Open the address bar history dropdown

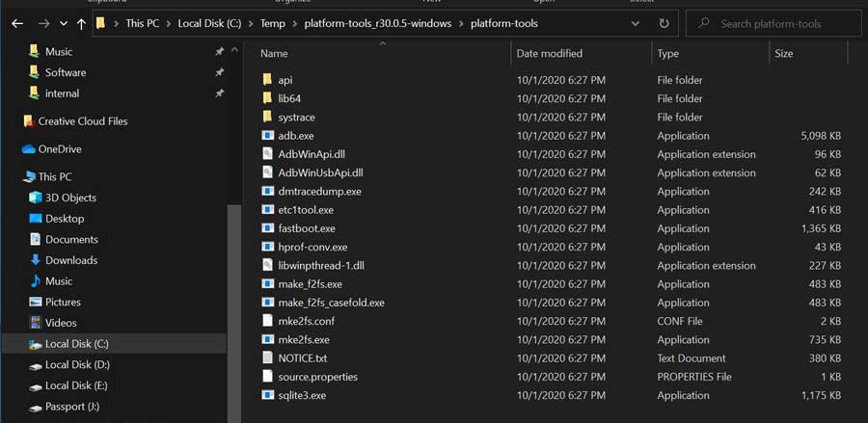[635, 24]
